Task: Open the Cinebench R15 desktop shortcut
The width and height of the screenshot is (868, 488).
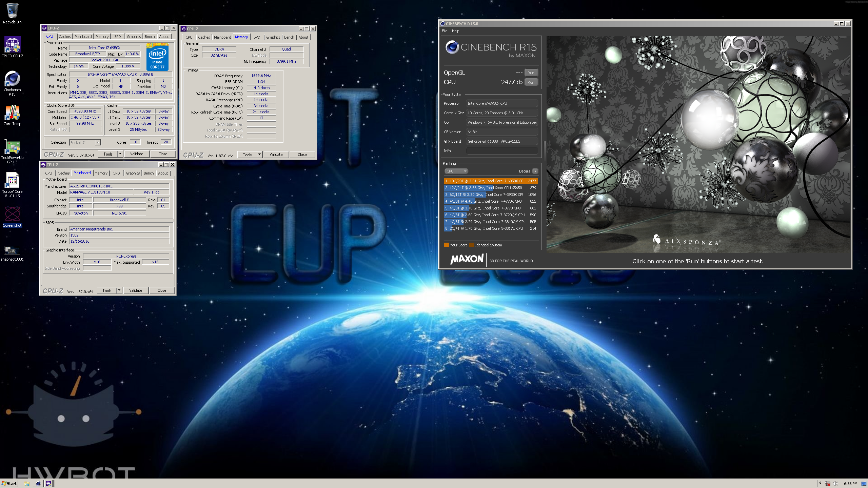Action: [12, 83]
